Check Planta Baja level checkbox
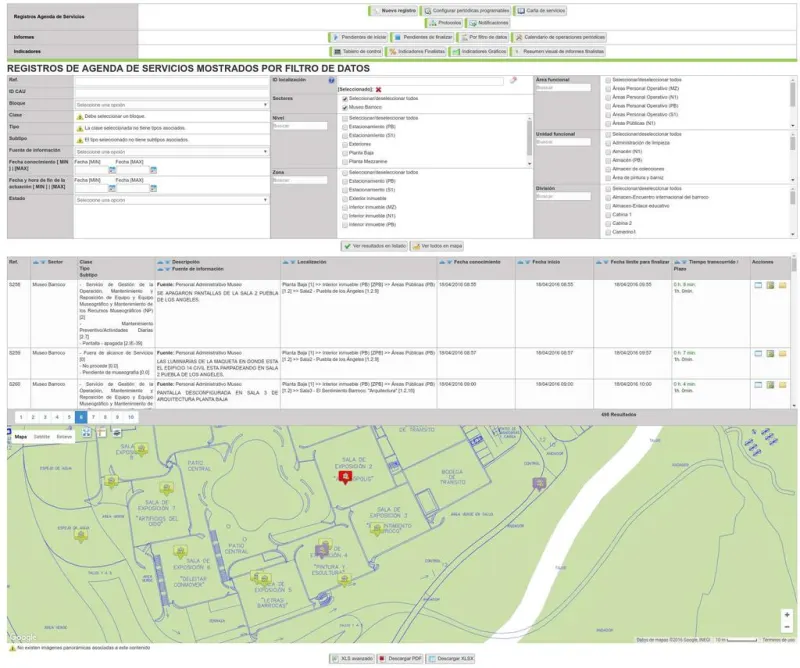800x668 pixels. (x=345, y=153)
